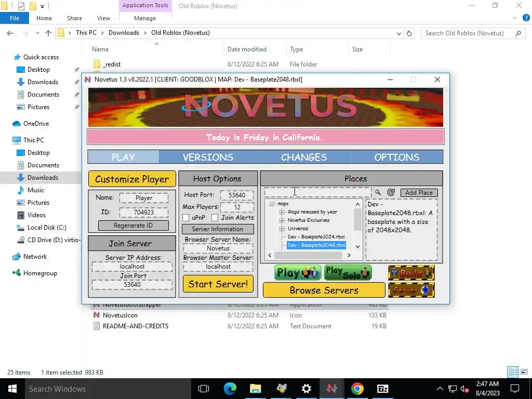Open the View ribbon tab

pos(103,18)
